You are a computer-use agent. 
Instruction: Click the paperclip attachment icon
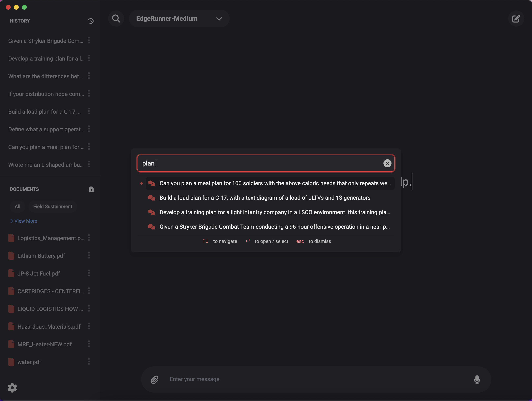click(154, 380)
